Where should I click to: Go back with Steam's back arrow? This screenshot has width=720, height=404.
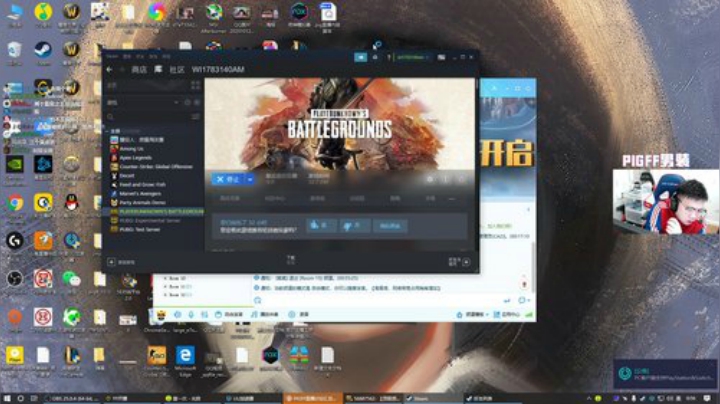109,69
